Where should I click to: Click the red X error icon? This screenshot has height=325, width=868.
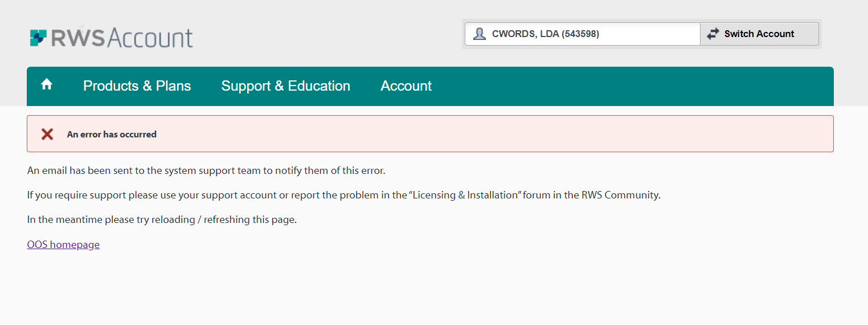tap(47, 134)
